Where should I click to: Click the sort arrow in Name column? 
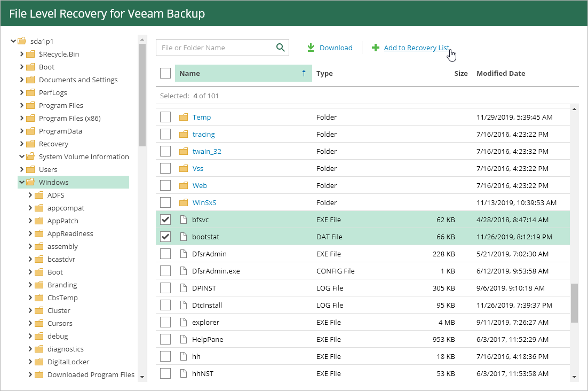click(304, 73)
